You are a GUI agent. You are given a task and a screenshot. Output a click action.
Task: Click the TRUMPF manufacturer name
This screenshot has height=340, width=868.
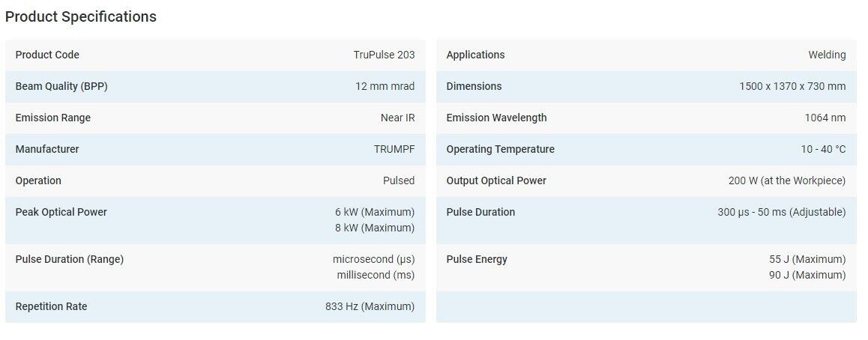point(394,149)
